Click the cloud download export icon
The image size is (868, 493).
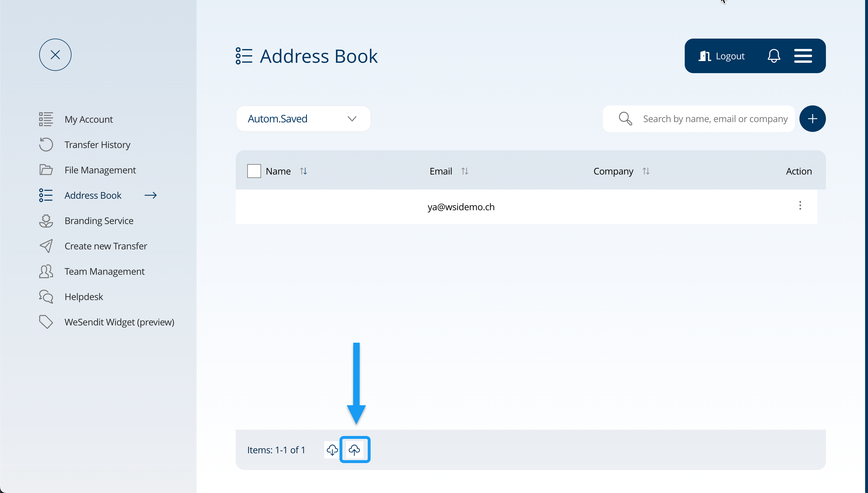332,450
